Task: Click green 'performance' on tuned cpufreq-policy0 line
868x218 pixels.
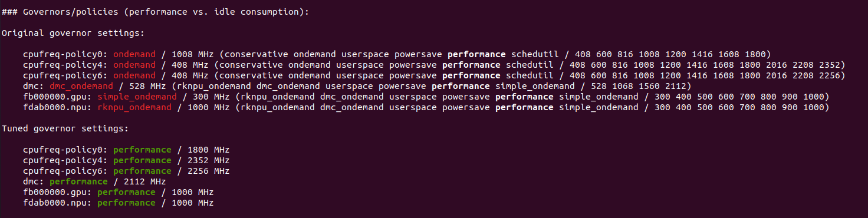Action: click(142, 150)
